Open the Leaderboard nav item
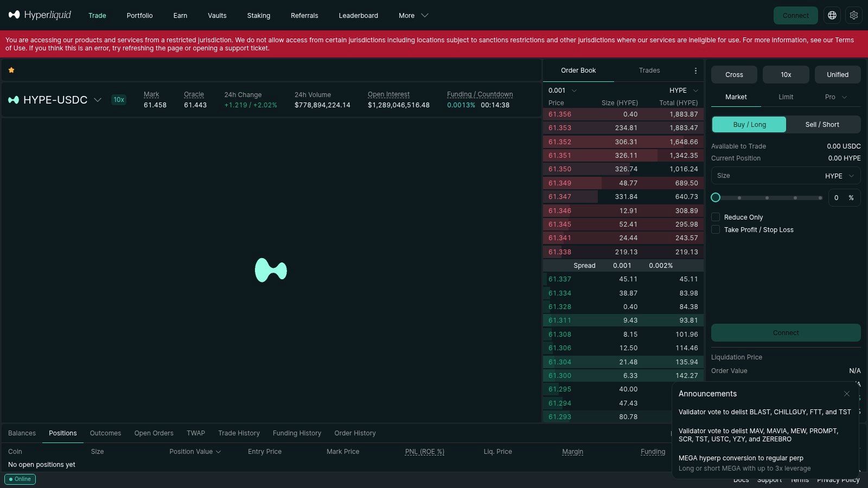 pos(359,15)
